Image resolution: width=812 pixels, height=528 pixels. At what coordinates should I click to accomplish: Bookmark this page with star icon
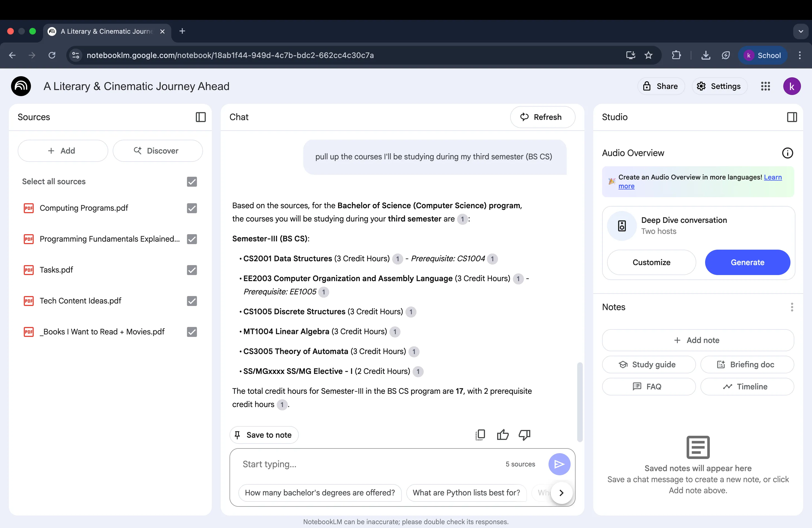[x=648, y=55]
